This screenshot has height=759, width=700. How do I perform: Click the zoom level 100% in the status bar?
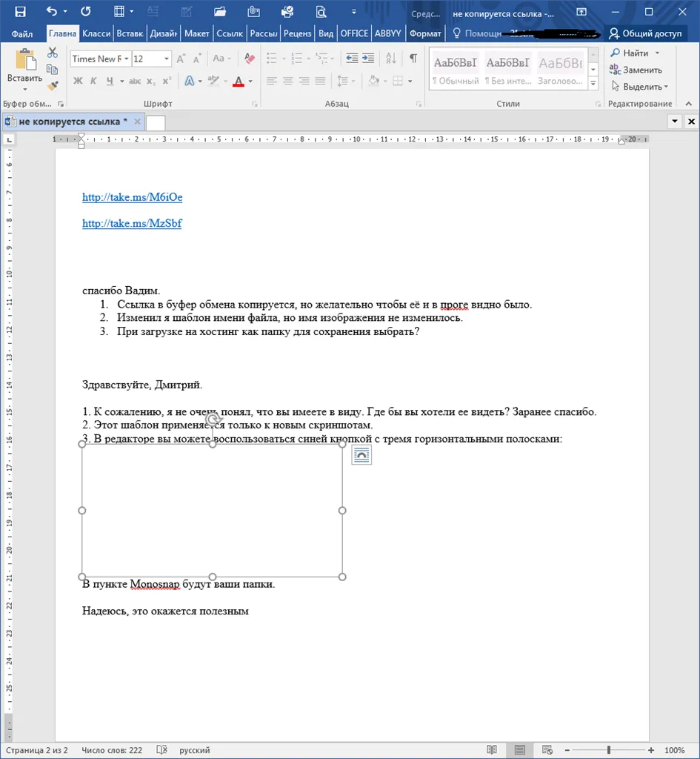674,750
